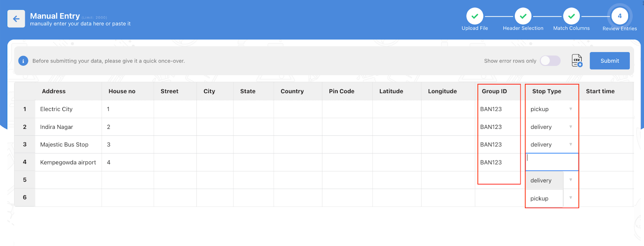Click the Upload File step checkmark
The width and height of the screenshot is (644, 246).
[x=475, y=17]
